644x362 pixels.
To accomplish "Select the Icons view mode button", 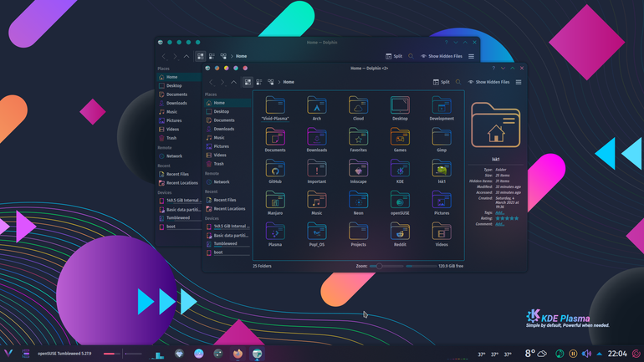I will (x=248, y=82).
